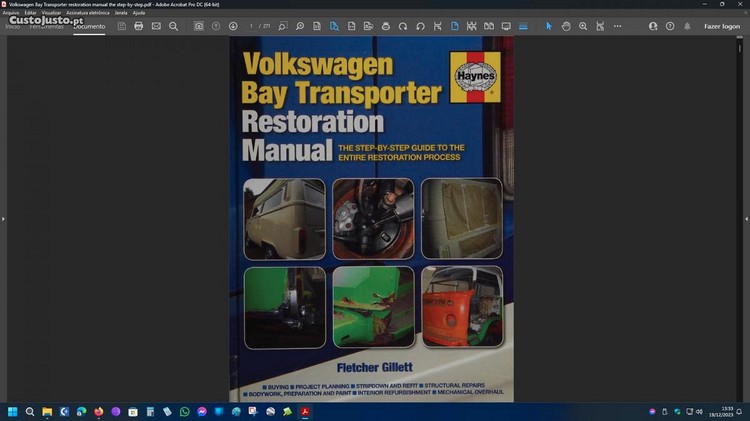750x421 pixels.
Task: Go to next page arrow
Action: pyautogui.click(x=233, y=26)
